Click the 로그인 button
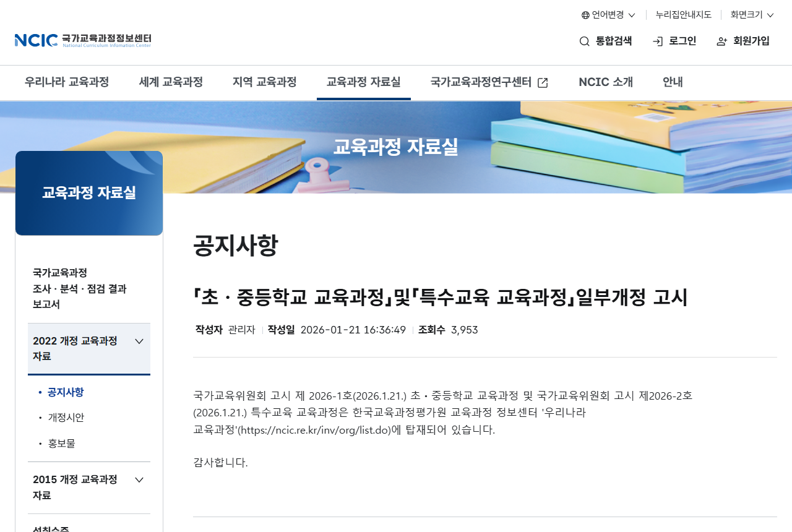Screen dimensions: 792x532 point(674,41)
